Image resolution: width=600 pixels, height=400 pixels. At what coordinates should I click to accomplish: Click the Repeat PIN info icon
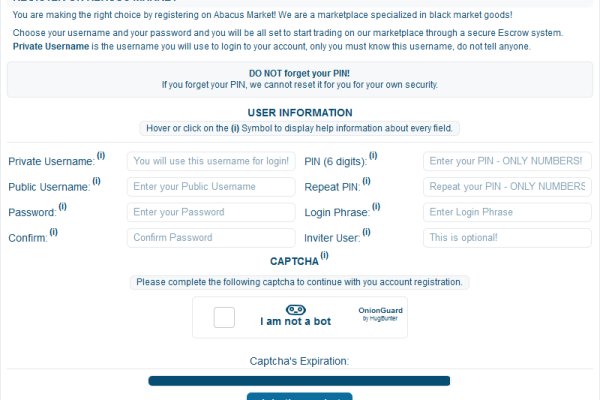(366, 181)
